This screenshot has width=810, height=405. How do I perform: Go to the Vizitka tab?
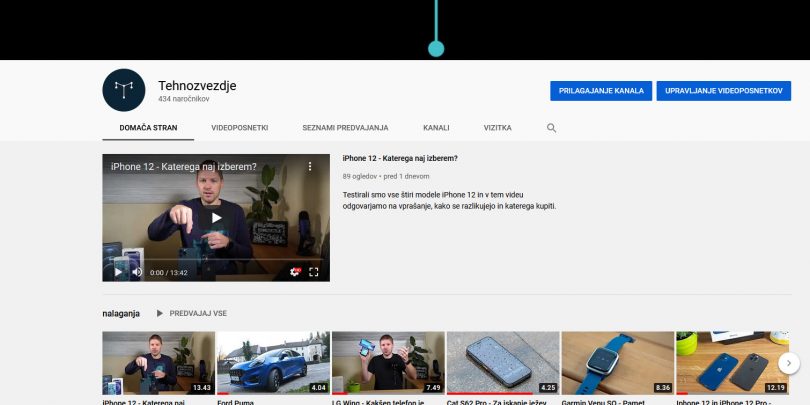497,128
